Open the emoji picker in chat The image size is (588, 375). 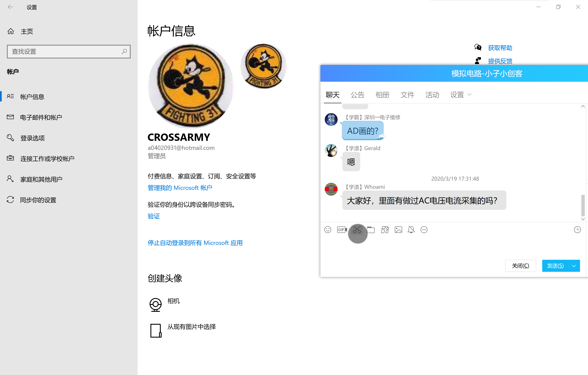tap(328, 230)
